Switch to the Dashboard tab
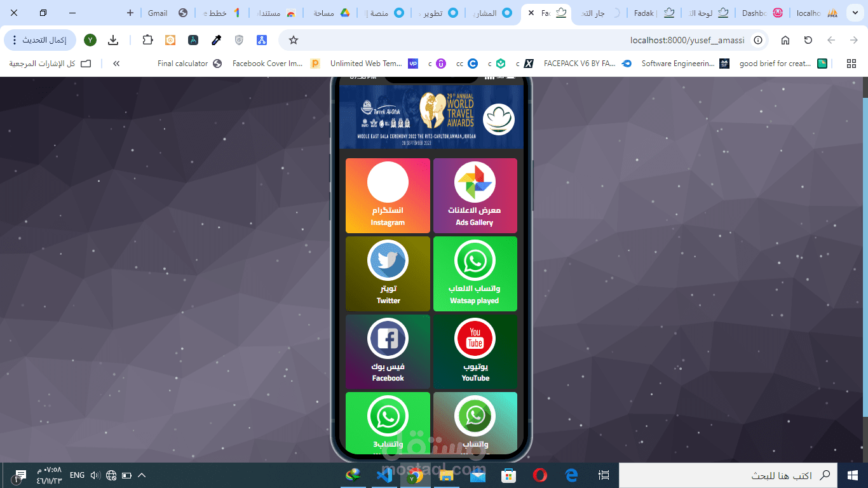 (761, 13)
